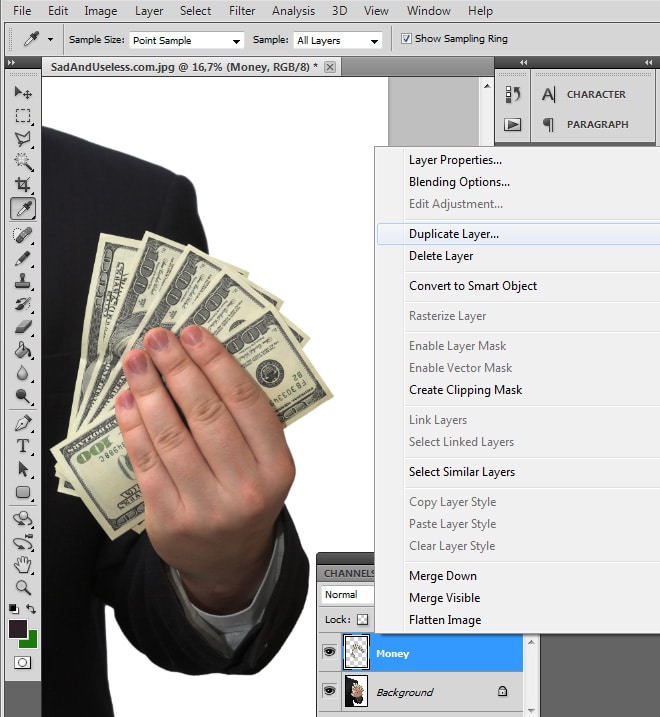
Task: Select the Crop tool
Action: 22,185
